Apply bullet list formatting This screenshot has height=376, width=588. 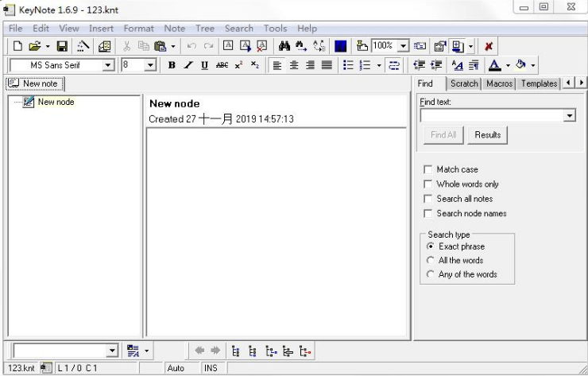click(348, 65)
